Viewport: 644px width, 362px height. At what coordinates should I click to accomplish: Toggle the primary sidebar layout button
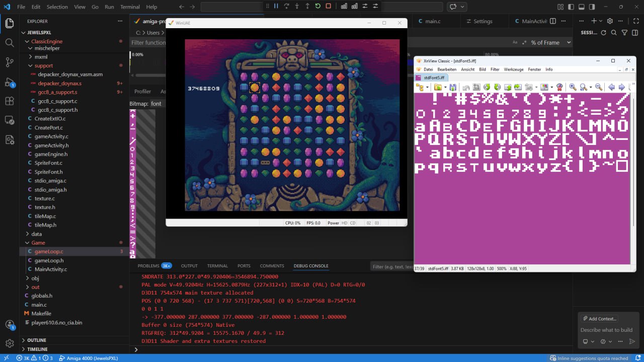[x=571, y=7]
